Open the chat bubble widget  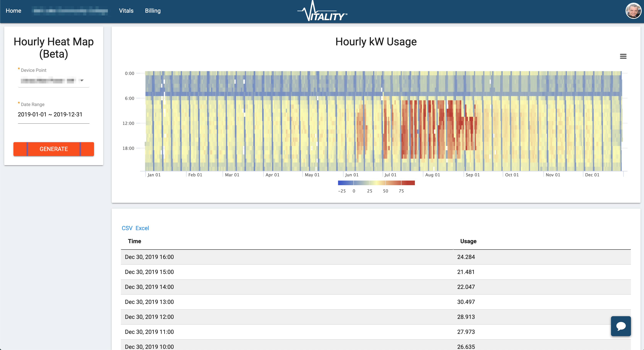[x=621, y=326]
